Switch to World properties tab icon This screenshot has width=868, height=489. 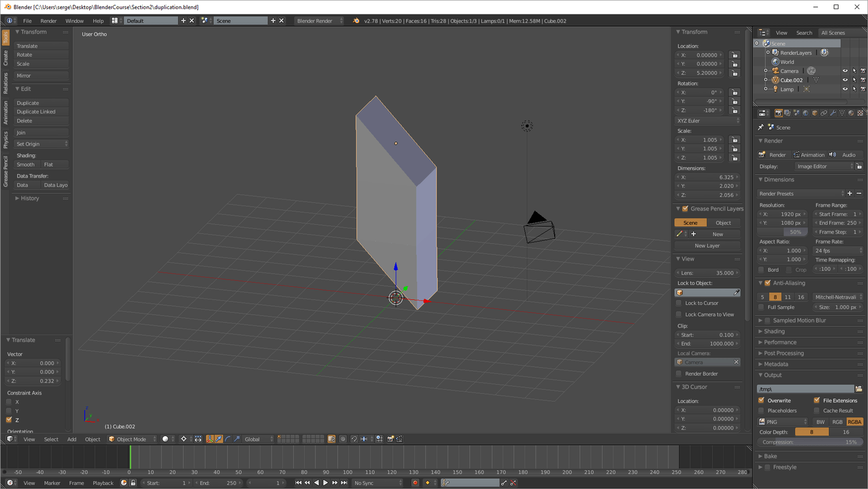pyautogui.click(x=805, y=113)
